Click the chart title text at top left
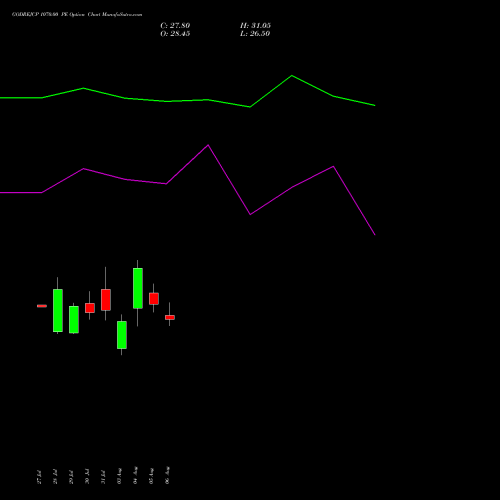500x500 pixels. (x=77, y=15)
